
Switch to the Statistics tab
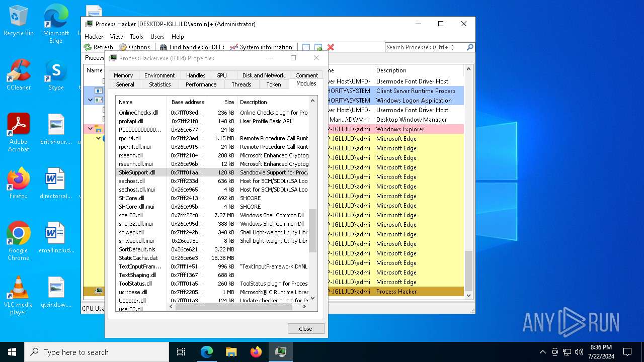click(x=160, y=84)
